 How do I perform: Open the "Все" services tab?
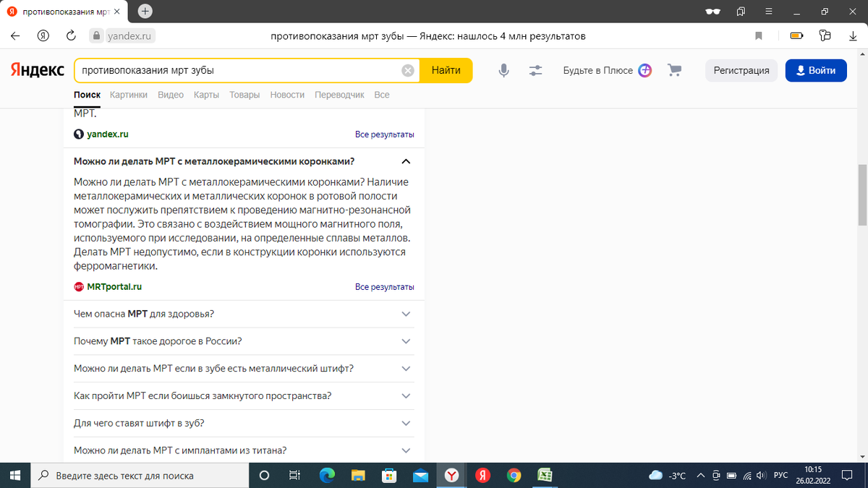(x=382, y=95)
